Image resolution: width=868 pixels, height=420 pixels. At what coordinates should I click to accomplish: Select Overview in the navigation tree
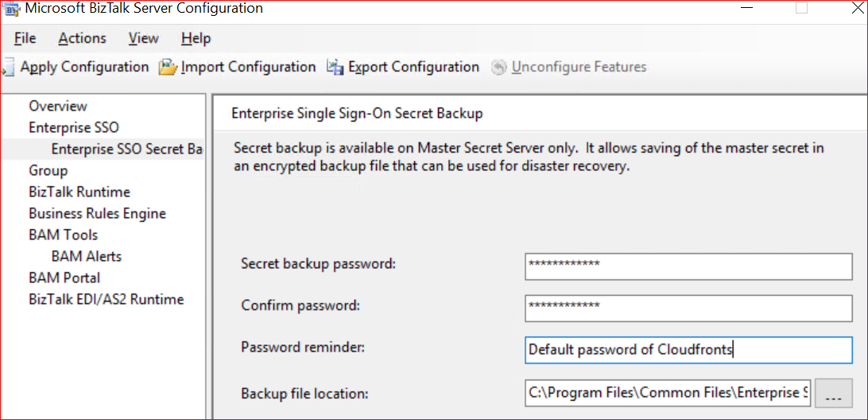pyautogui.click(x=58, y=106)
